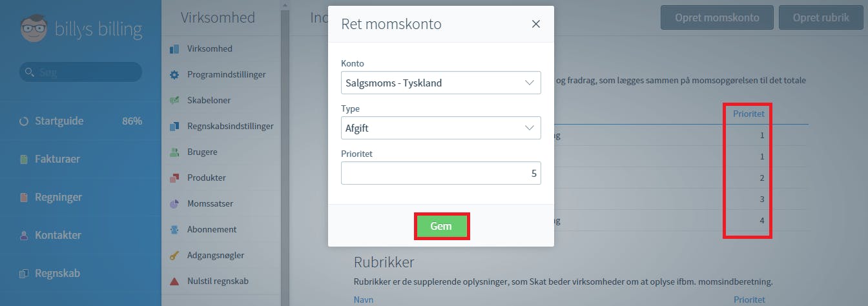Click the Skabeloner icon
Image resolution: width=868 pixels, height=306 pixels.
pos(174,101)
